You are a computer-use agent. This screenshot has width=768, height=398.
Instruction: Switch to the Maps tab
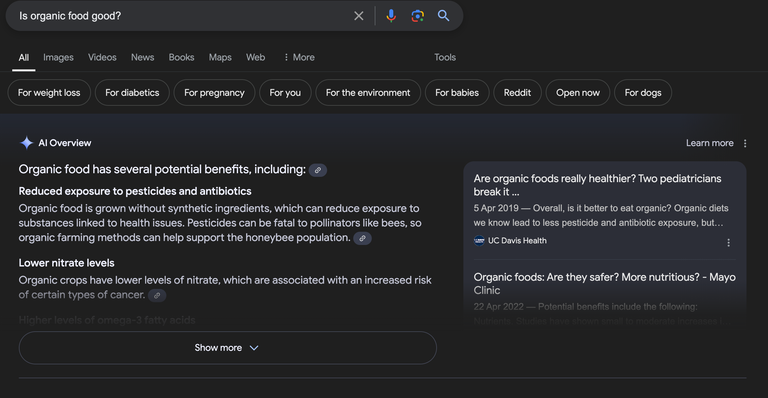pyautogui.click(x=220, y=57)
